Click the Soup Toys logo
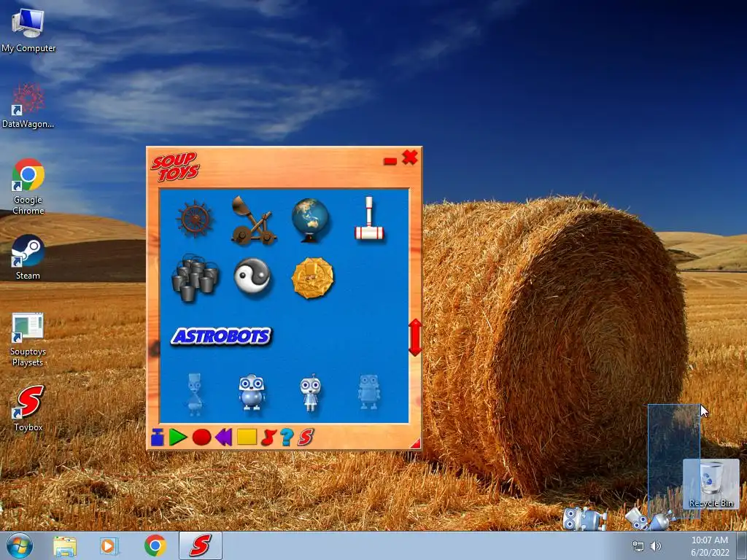Image resolution: width=747 pixels, height=560 pixels. tap(175, 167)
